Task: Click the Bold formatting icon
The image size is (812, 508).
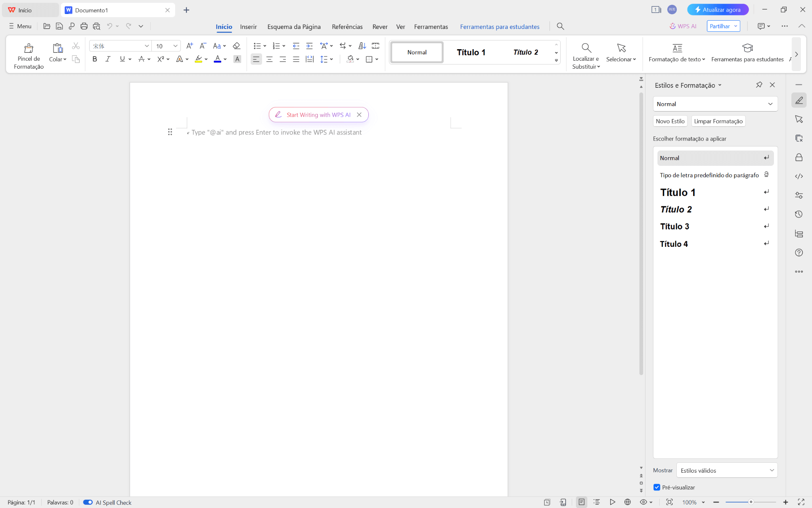Action: [94, 59]
